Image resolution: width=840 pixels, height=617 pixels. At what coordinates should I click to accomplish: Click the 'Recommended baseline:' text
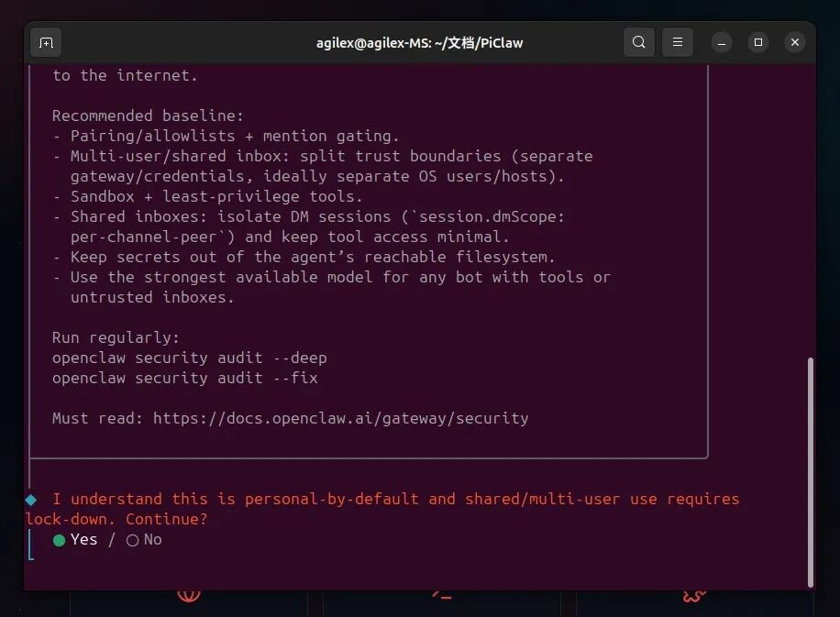point(148,116)
